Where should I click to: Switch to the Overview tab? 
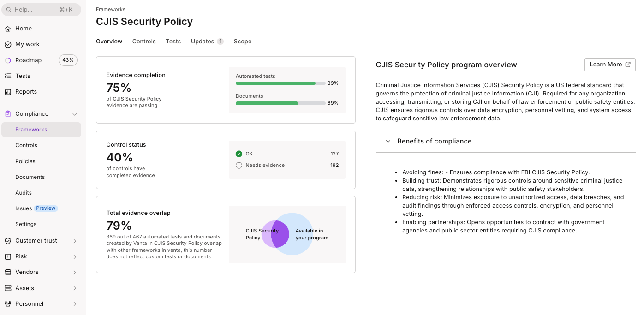(x=109, y=42)
